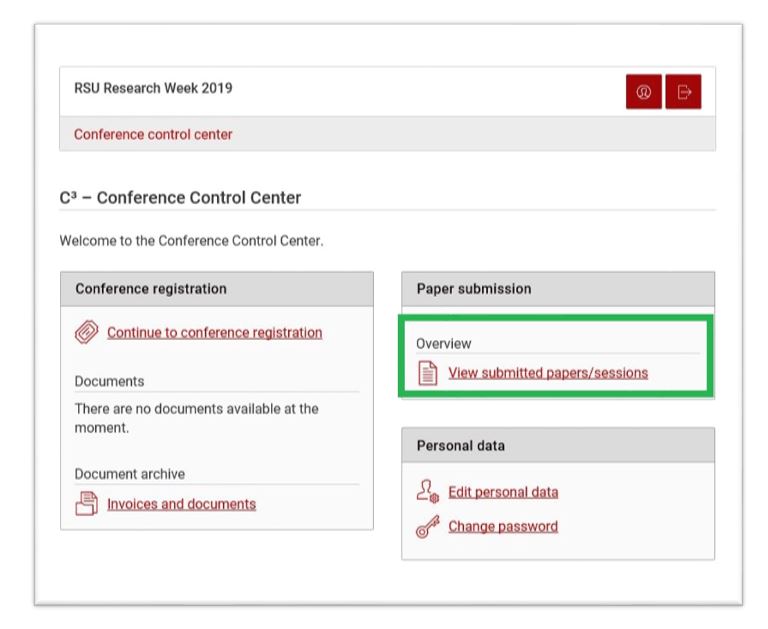Click the C³ – Conference Control Center heading
The height and width of the screenshot is (629, 768).
pos(180,197)
